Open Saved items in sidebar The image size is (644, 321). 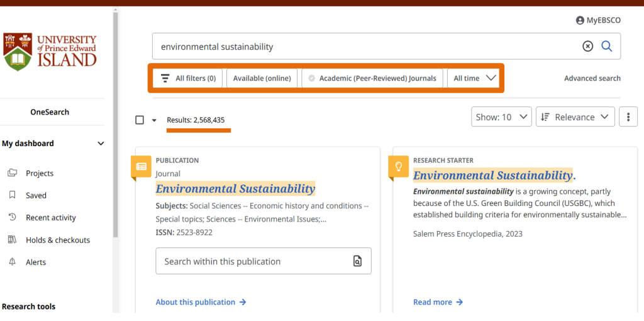click(x=36, y=196)
